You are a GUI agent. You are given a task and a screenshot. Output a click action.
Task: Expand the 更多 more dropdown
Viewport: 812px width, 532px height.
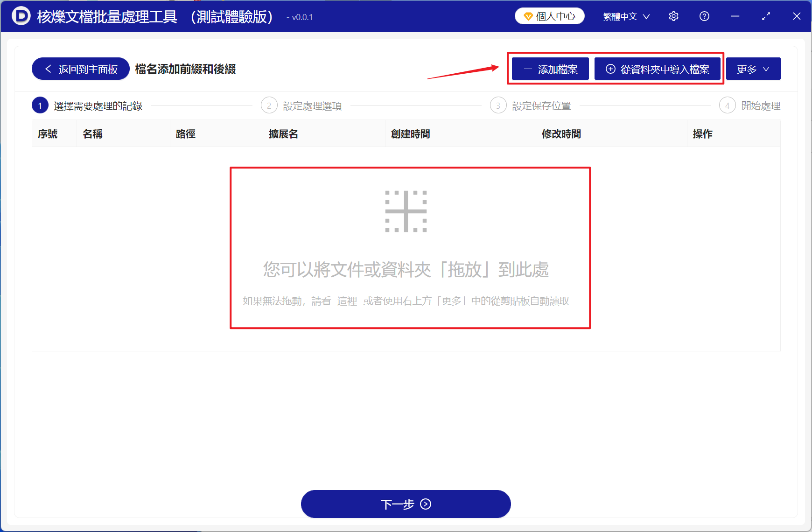tap(753, 69)
